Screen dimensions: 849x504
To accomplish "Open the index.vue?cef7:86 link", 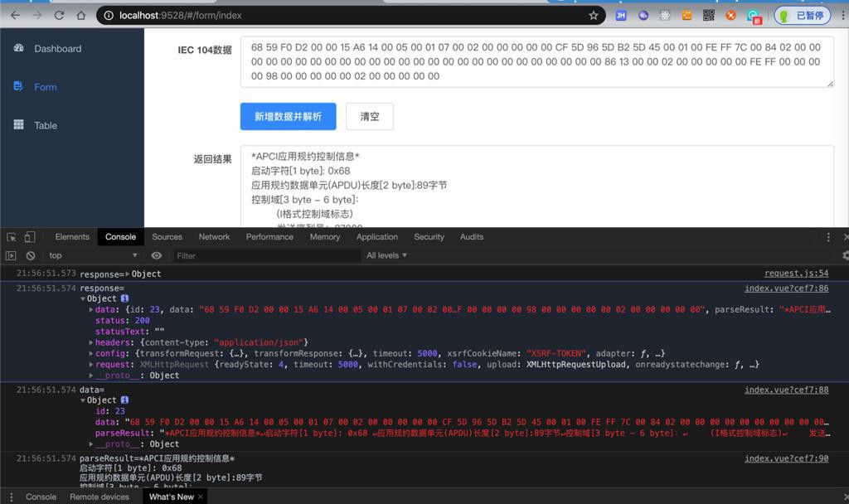I will (787, 288).
